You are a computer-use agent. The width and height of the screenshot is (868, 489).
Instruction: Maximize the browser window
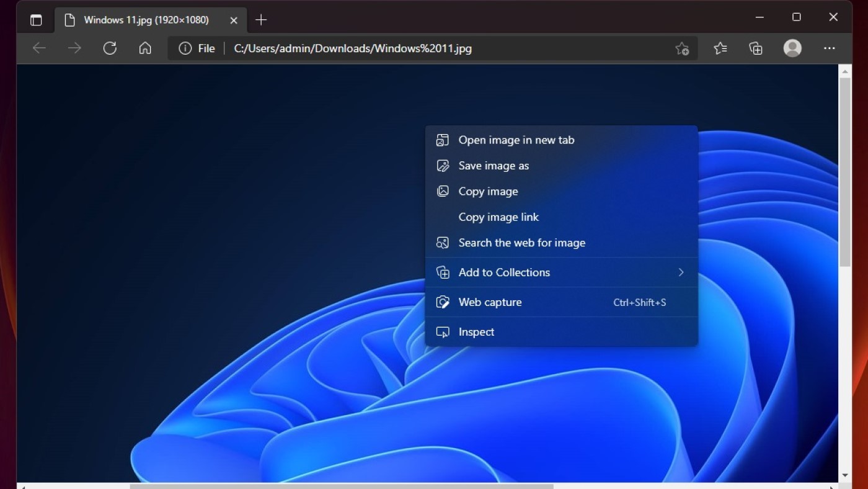(x=797, y=17)
